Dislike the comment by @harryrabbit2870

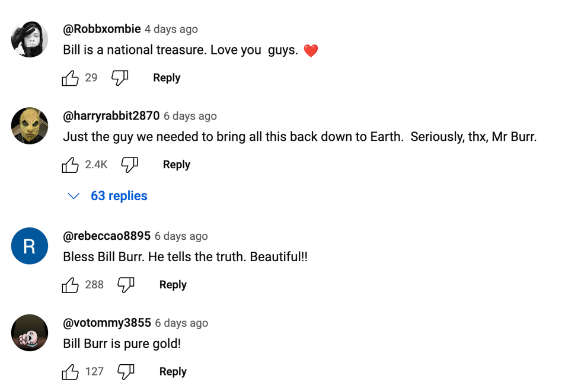[129, 165]
